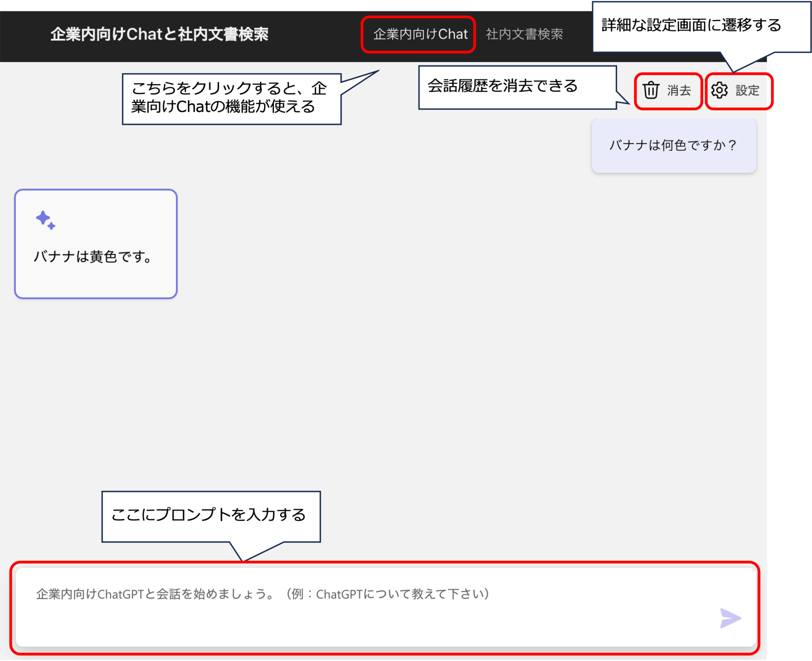812x661 pixels.
Task: Click the placeholder example text in the input
Action: (x=262, y=594)
